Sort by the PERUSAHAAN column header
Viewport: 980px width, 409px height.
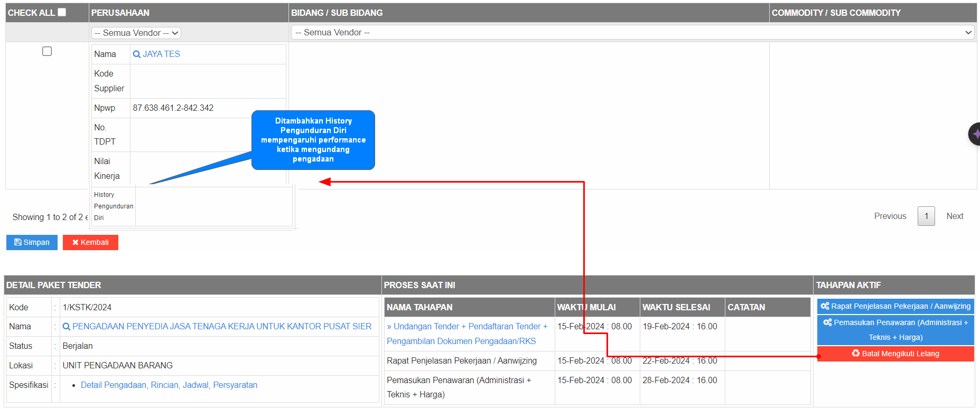click(x=120, y=13)
